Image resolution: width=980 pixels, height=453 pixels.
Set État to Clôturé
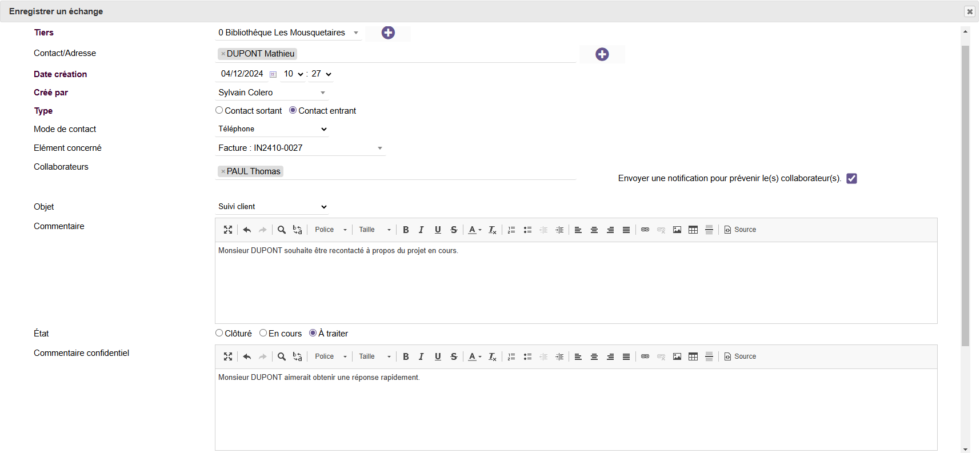(x=219, y=333)
